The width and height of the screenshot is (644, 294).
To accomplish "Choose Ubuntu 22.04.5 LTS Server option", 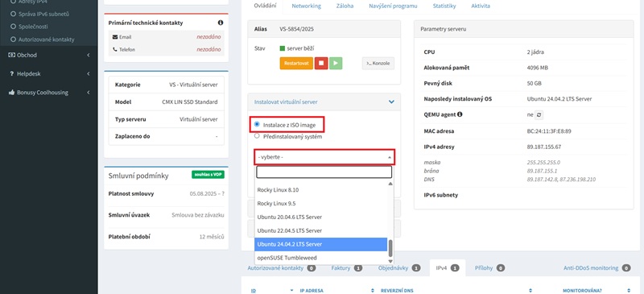I will tap(320, 230).
